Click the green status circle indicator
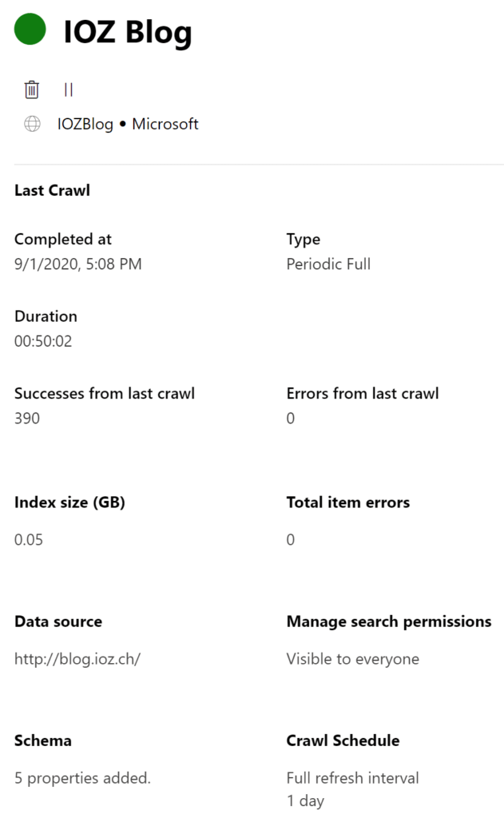The width and height of the screenshot is (504, 818). [x=30, y=30]
